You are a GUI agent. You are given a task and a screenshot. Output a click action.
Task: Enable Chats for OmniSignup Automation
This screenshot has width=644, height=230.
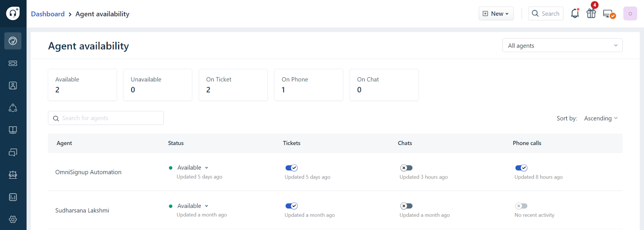tap(406, 168)
